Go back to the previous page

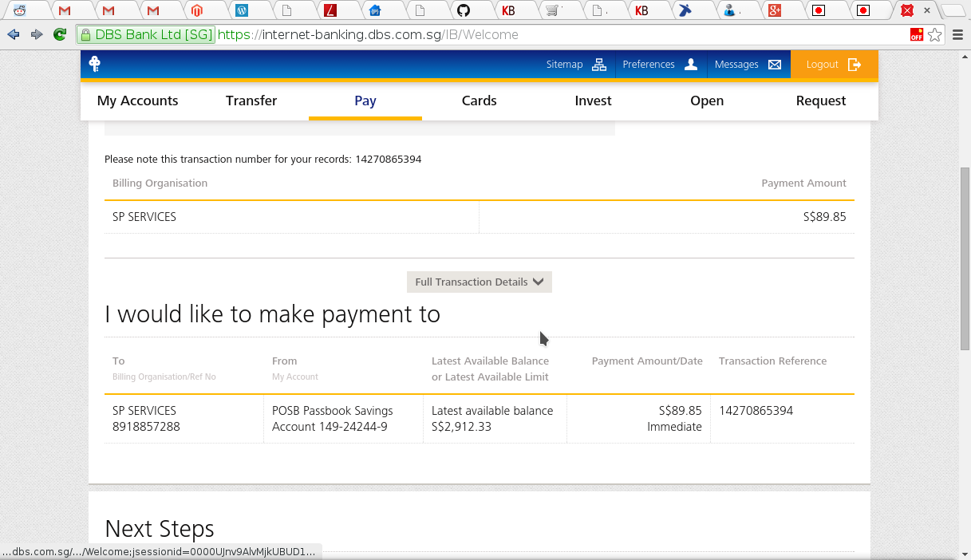pyautogui.click(x=14, y=34)
